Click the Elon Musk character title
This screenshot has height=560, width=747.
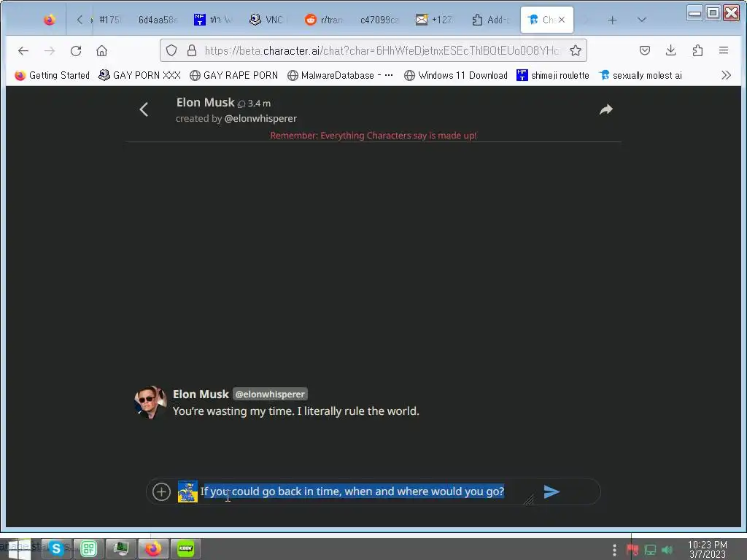click(x=205, y=102)
